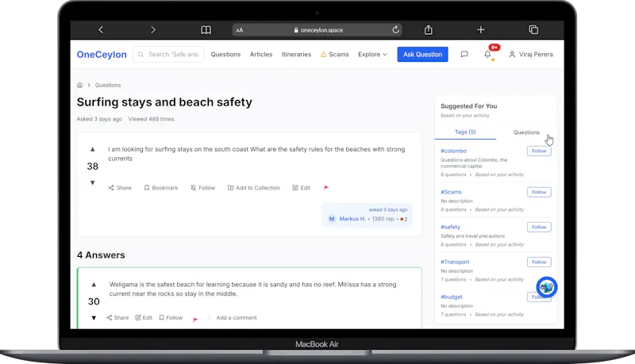Viewport: 635px width, 364px height.
Task: Open the Questions nav item
Action: click(225, 54)
